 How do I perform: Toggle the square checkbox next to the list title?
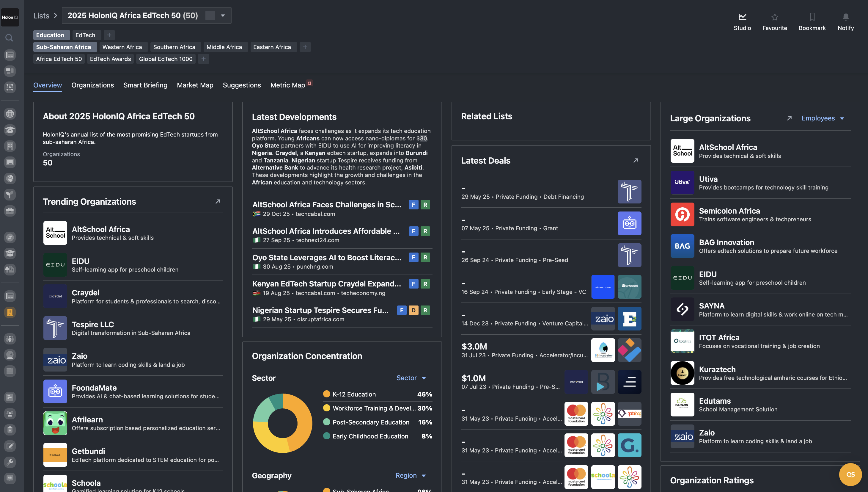[210, 15]
